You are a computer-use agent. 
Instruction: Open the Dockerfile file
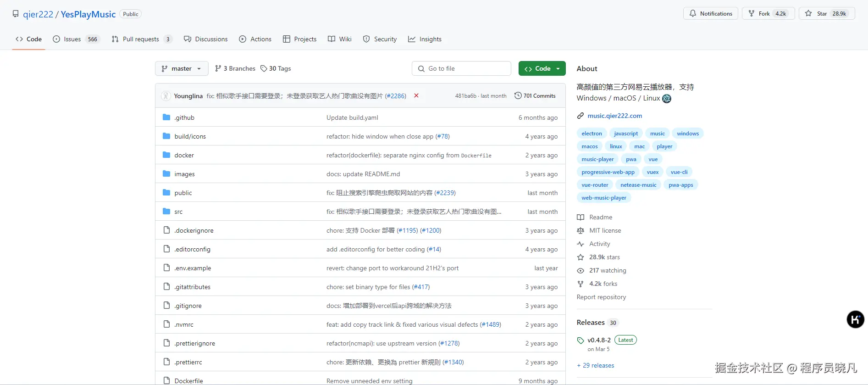pyautogui.click(x=188, y=381)
